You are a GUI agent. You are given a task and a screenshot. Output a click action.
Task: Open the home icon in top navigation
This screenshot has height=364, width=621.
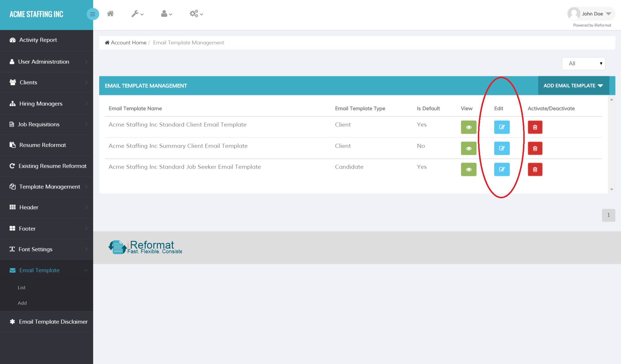pos(110,13)
